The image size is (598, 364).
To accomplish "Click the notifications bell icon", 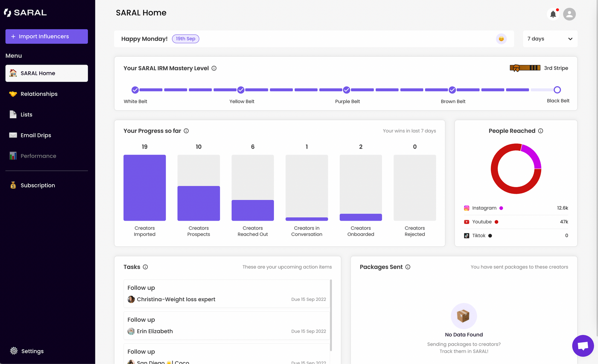I will pos(553,14).
